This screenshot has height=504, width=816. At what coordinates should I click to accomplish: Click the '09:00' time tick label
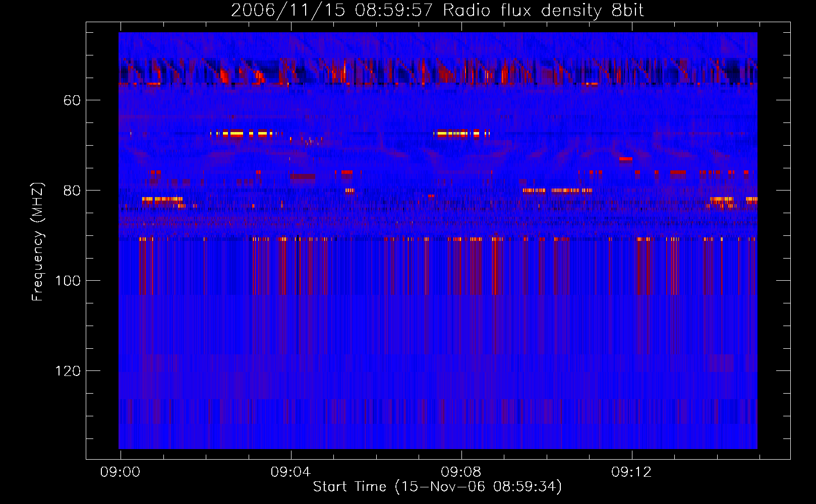click(x=120, y=472)
